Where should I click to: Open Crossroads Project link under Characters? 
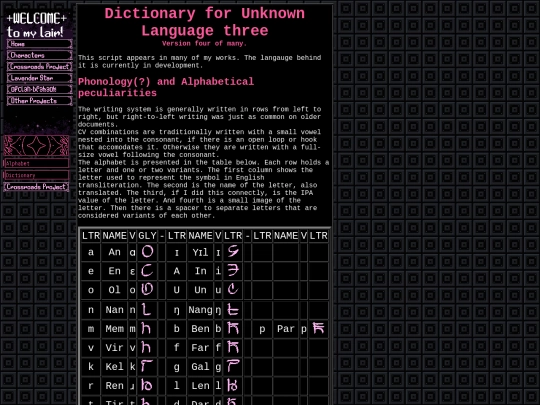40,66
